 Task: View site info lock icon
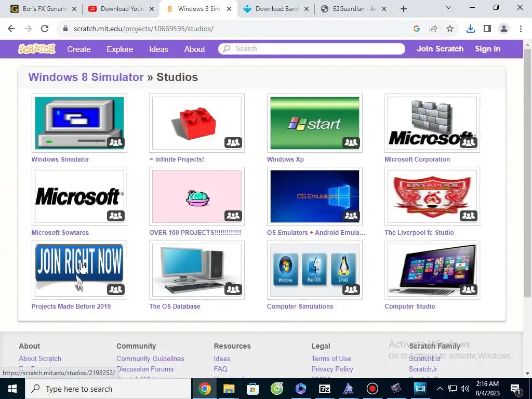[65, 29]
